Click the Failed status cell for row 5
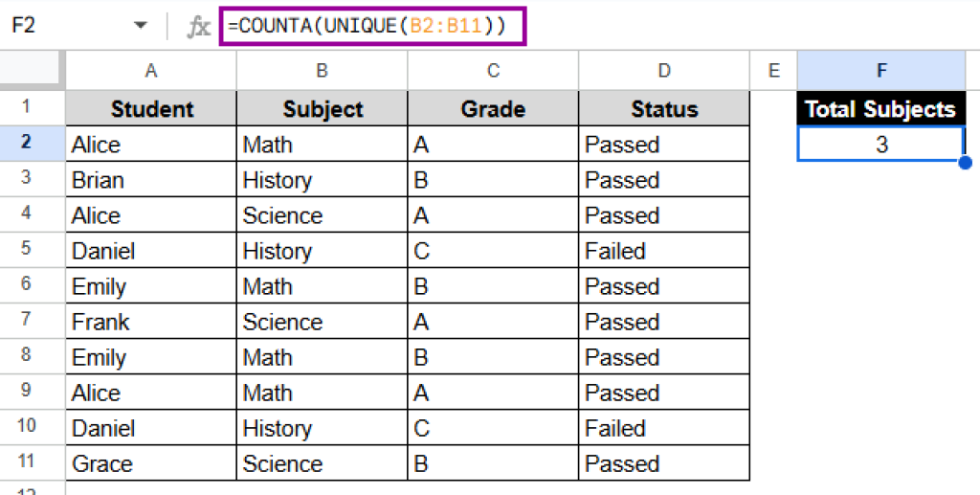This screenshot has width=980, height=495. (664, 251)
